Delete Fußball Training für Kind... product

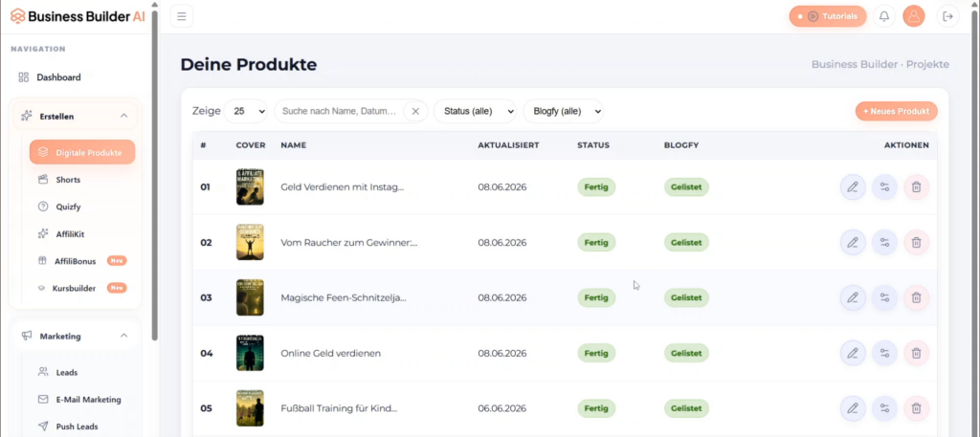pos(916,408)
